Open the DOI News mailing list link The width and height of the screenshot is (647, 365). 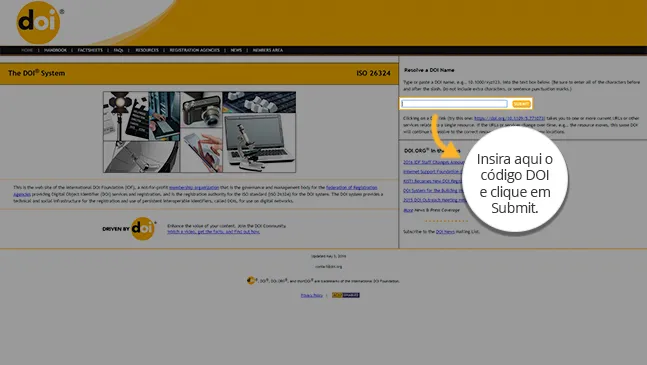[445, 232]
